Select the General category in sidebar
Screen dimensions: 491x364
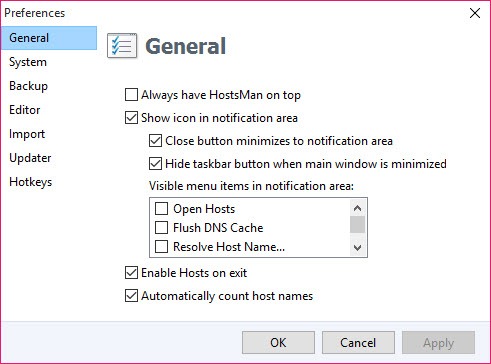point(49,38)
